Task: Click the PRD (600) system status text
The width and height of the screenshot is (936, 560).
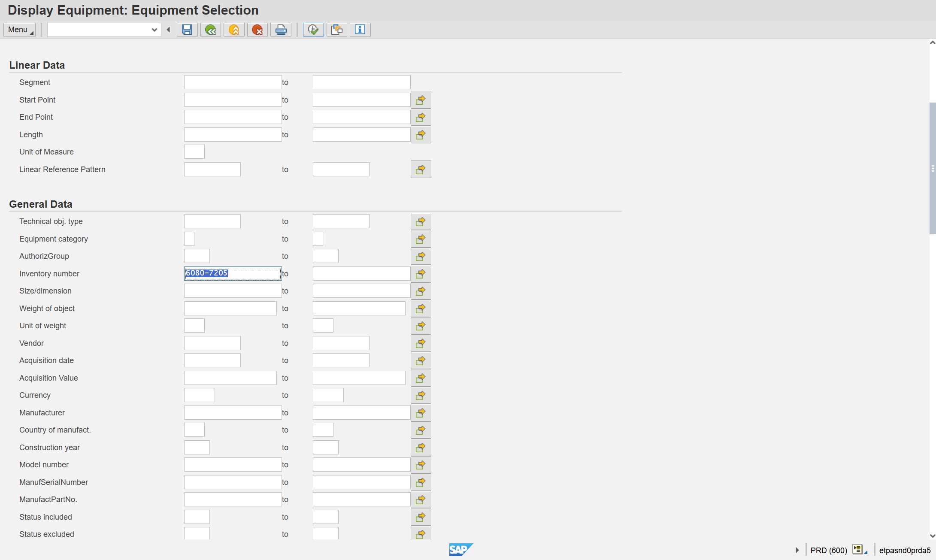Action: tap(829, 550)
